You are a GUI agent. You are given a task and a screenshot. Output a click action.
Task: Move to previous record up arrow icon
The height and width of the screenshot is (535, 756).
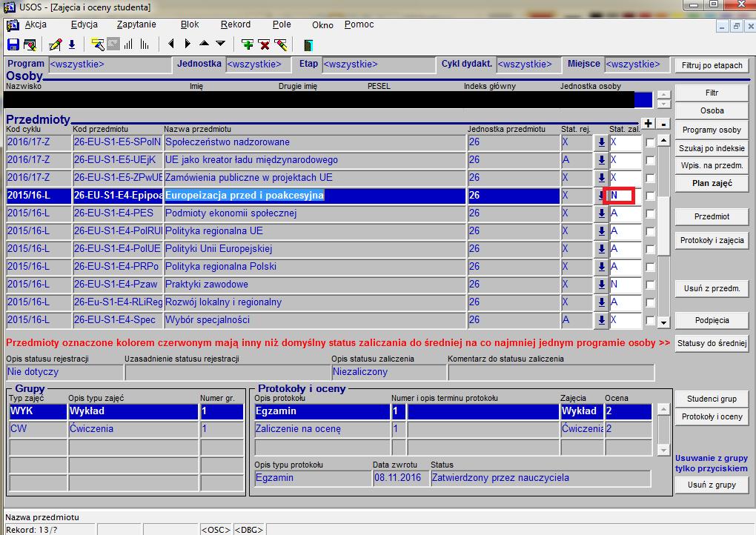click(204, 44)
